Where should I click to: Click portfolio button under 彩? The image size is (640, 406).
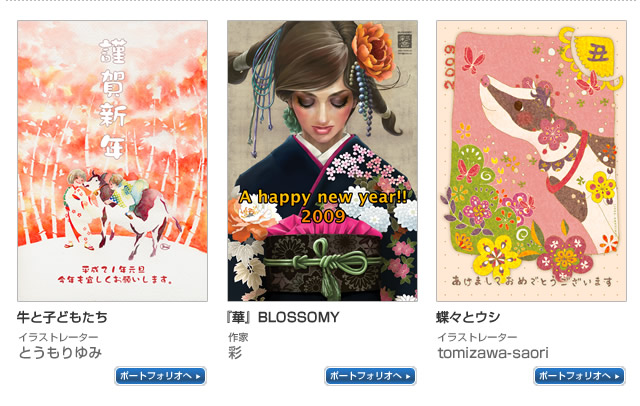tap(370, 376)
